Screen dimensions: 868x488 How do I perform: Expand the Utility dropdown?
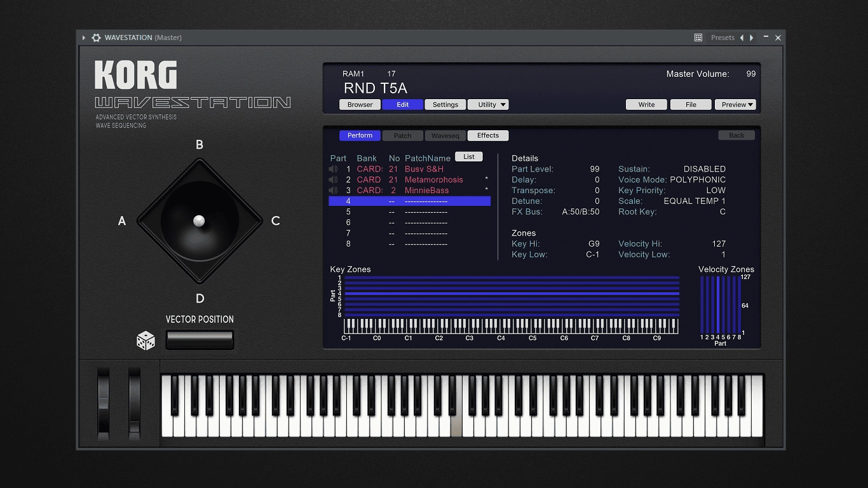(488, 105)
